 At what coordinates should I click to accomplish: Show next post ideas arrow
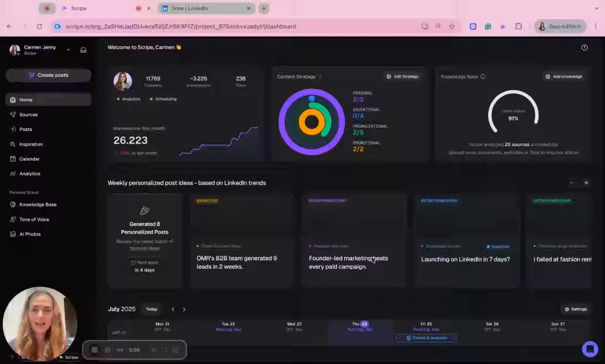tap(586, 183)
